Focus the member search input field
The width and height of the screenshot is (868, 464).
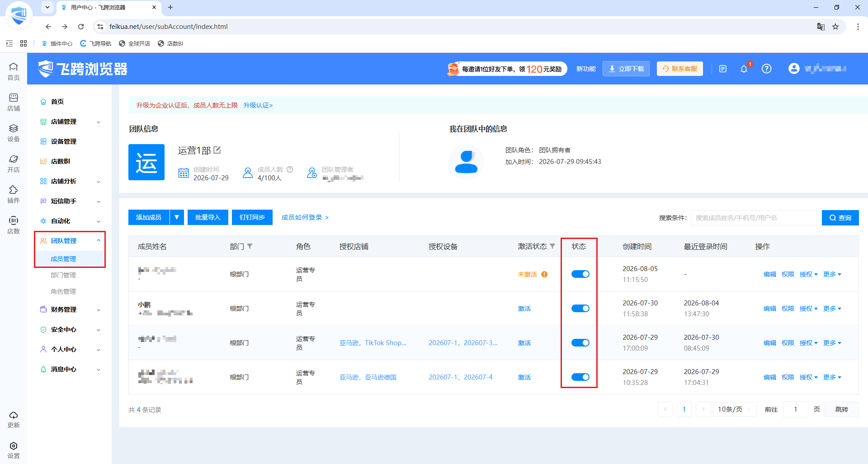pos(754,218)
